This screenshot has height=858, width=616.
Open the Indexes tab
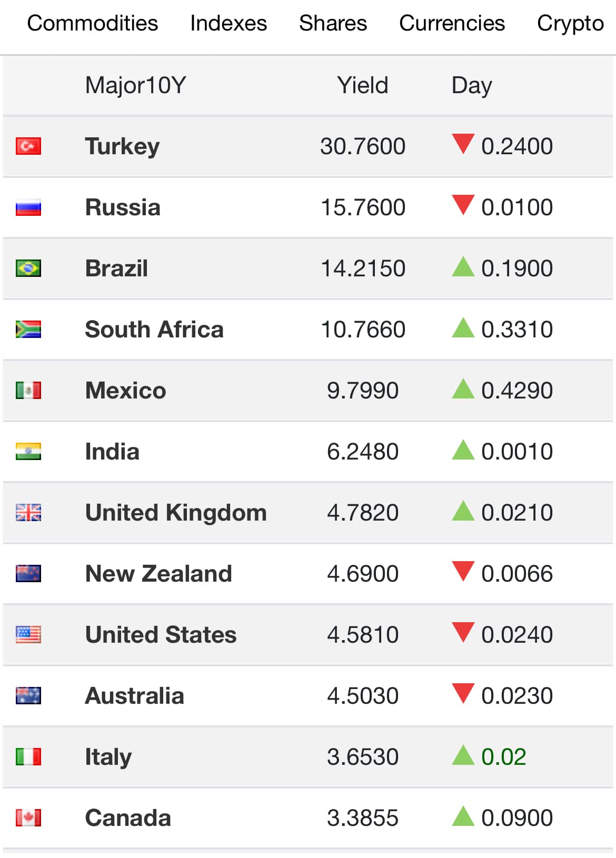pos(228,23)
